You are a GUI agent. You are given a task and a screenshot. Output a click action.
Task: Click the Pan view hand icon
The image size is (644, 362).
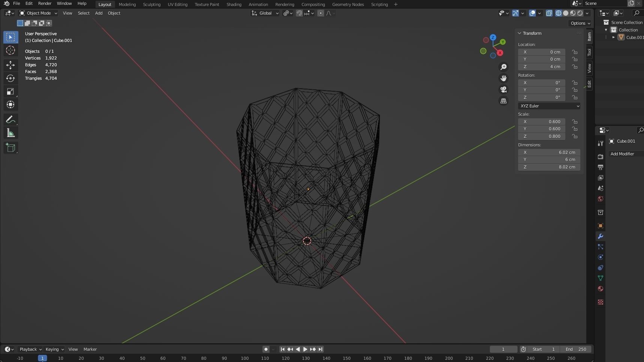(504, 78)
